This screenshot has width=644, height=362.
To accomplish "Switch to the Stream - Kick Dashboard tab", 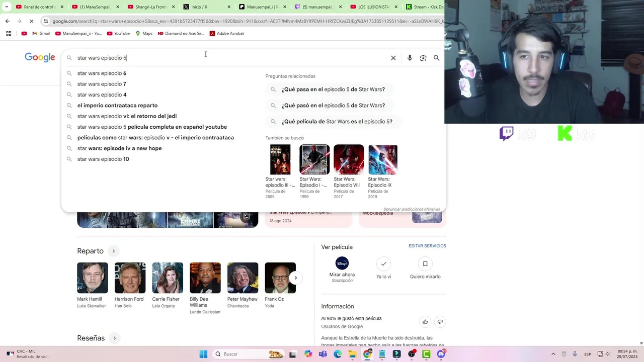I will click(424, 7).
